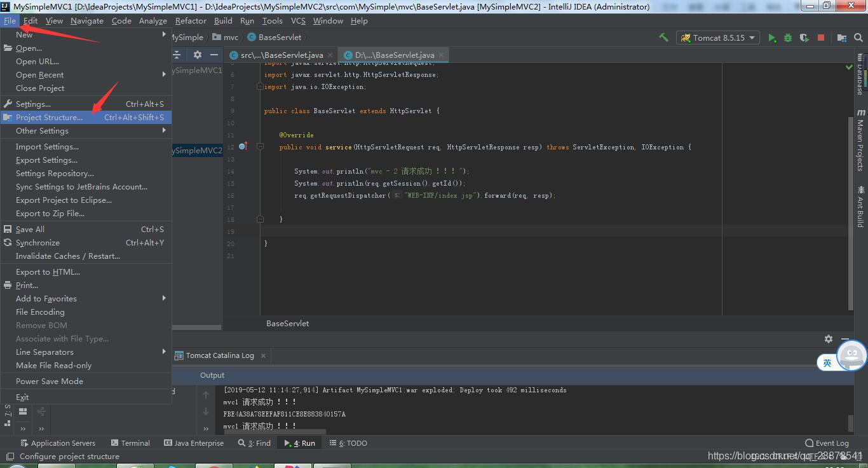This screenshot has height=468, width=868.
Task: Open the Edit menu
Action: click(x=31, y=20)
